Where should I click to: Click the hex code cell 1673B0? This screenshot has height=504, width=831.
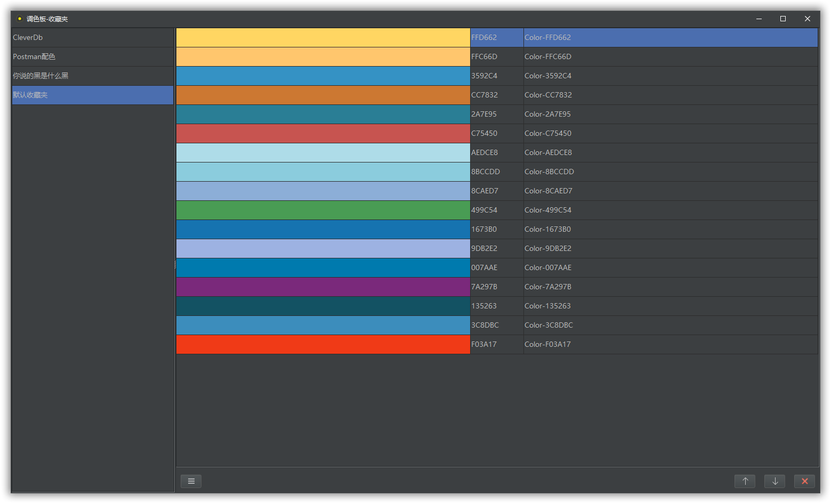[497, 229]
